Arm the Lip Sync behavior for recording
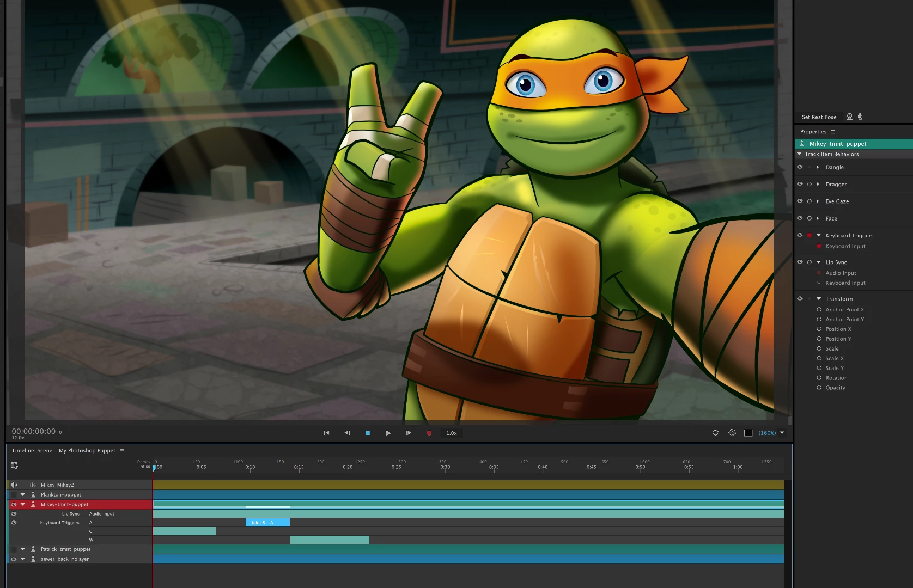The width and height of the screenshot is (913, 588). (x=809, y=262)
